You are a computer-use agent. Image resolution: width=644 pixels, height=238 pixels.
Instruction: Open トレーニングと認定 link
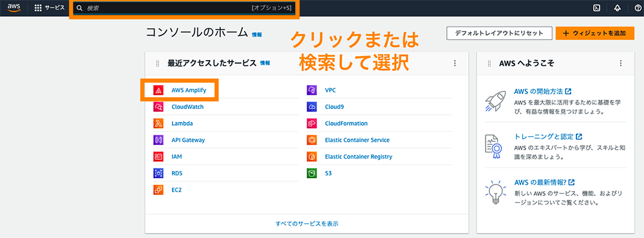tap(548, 137)
